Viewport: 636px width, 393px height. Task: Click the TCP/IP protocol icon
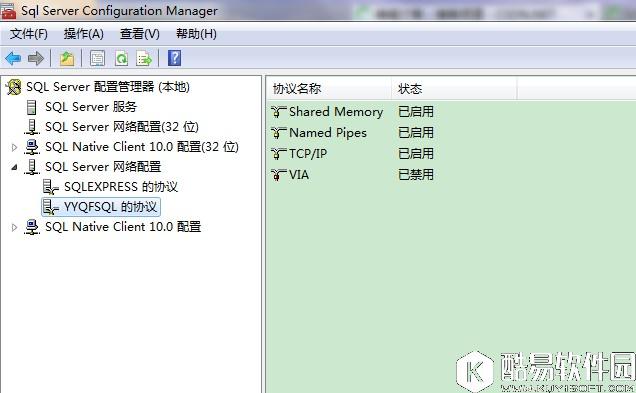pyautogui.click(x=279, y=154)
